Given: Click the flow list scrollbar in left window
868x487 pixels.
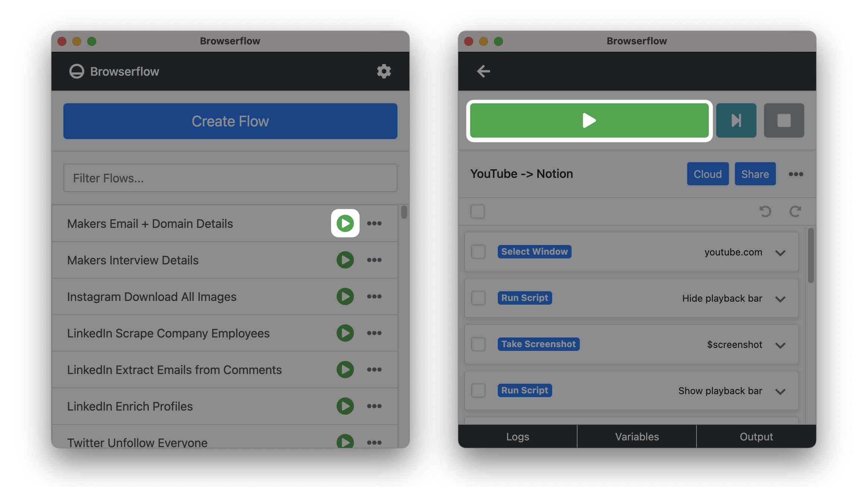Looking at the screenshot, I should tap(404, 212).
